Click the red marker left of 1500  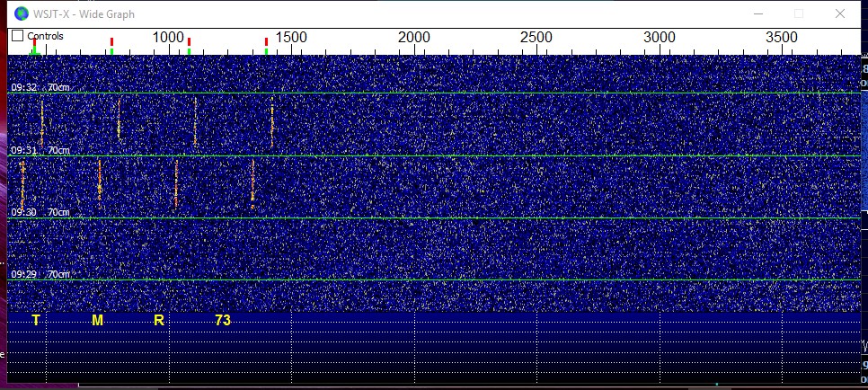pos(266,41)
